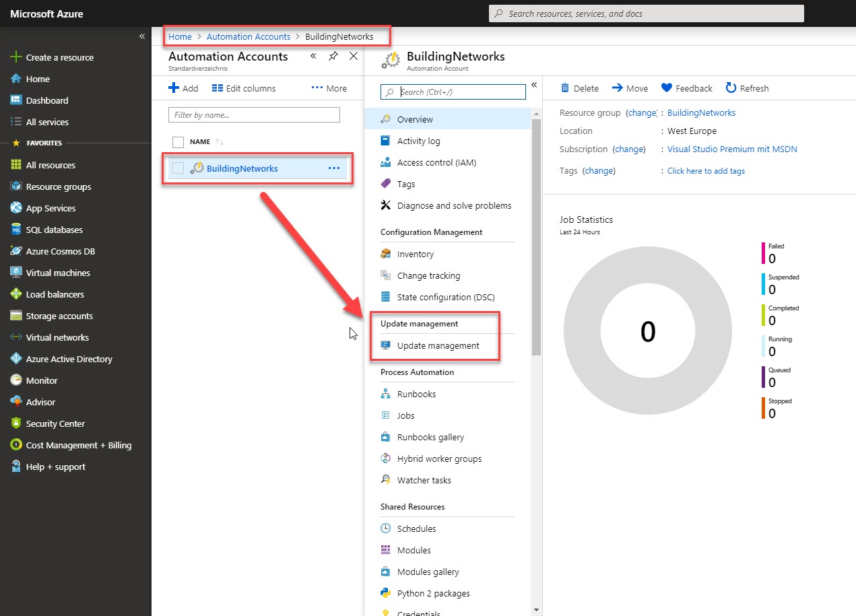Open Storage accounts
The width and height of the screenshot is (856, 616).
[x=59, y=316]
